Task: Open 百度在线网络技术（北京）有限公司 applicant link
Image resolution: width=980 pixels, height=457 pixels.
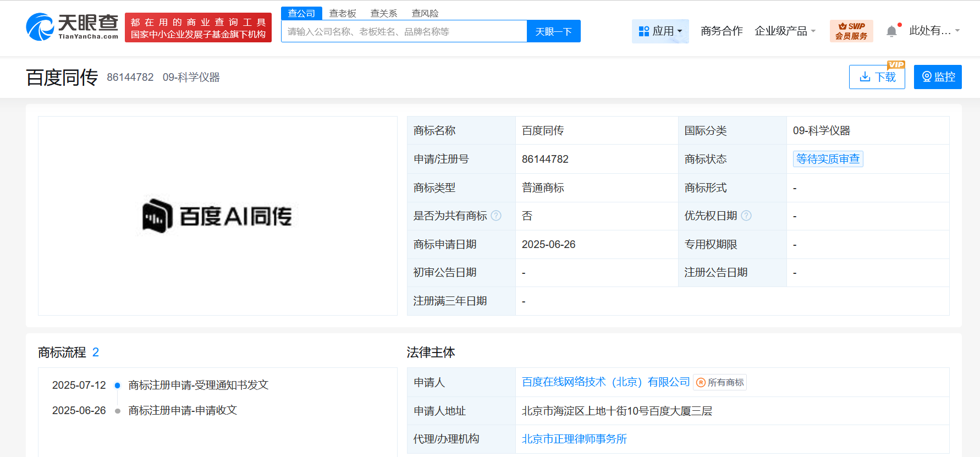Action: pos(605,382)
